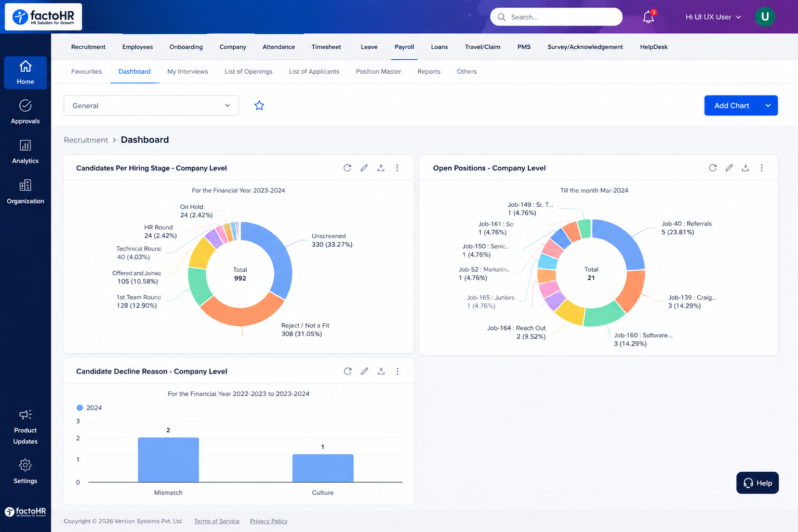This screenshot has height=532, width=798.
Task: Export the Candidates Per Hiring Stage chart
Action: [381, 168]
